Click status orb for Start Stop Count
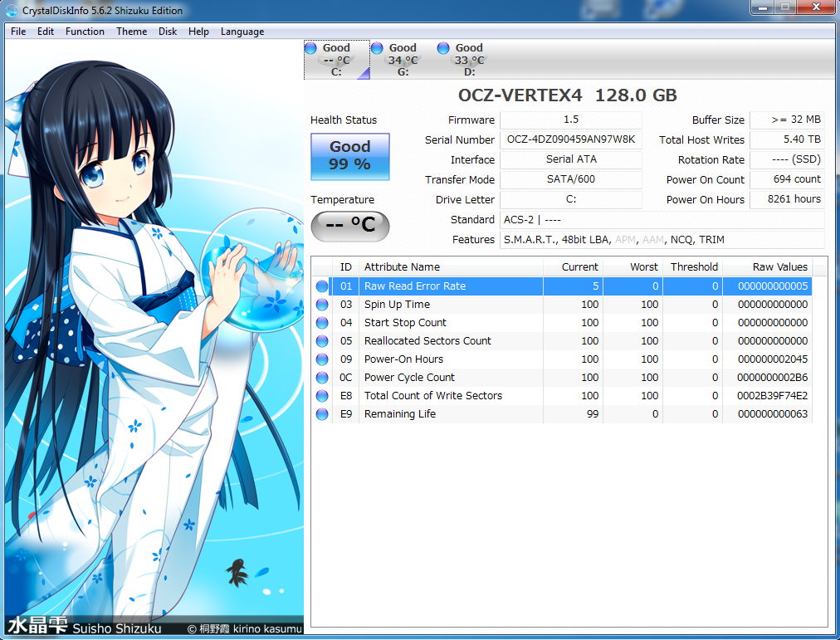The width and height of the screenshot is (840, 640). tap(322, 323)
